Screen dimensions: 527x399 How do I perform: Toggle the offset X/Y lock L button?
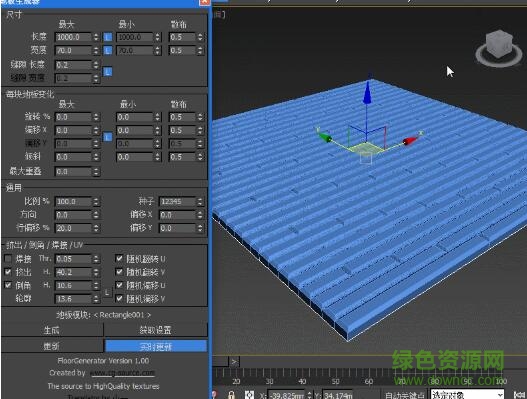coord(107,137)
